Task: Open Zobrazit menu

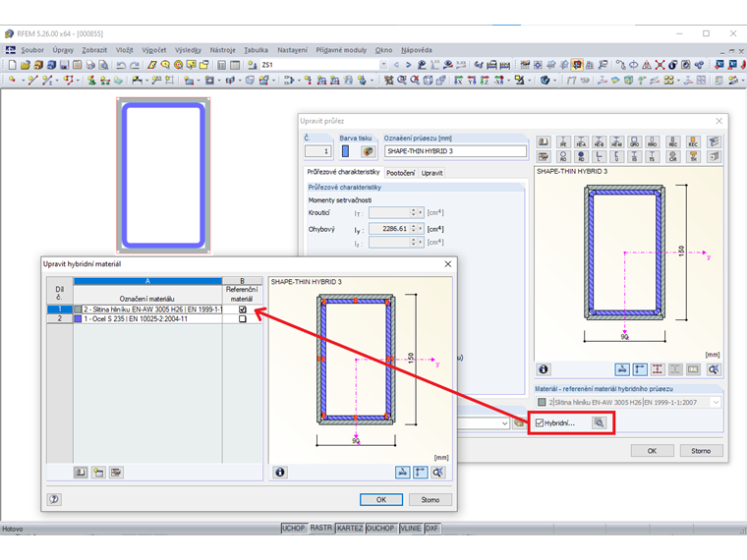Action: click(94, 50)
